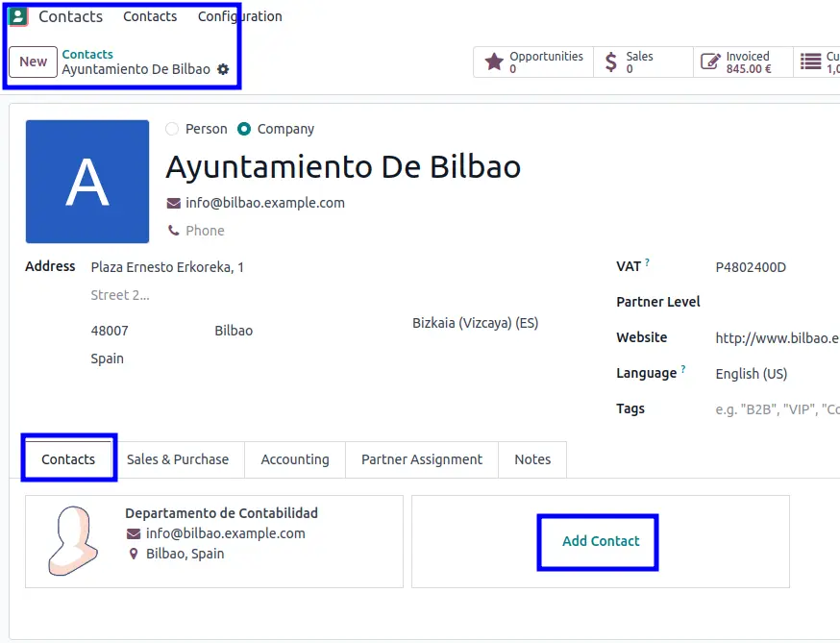840x643 pixels.
Task: Open the Contacts menu in top bar
Action: click(150, 16)
